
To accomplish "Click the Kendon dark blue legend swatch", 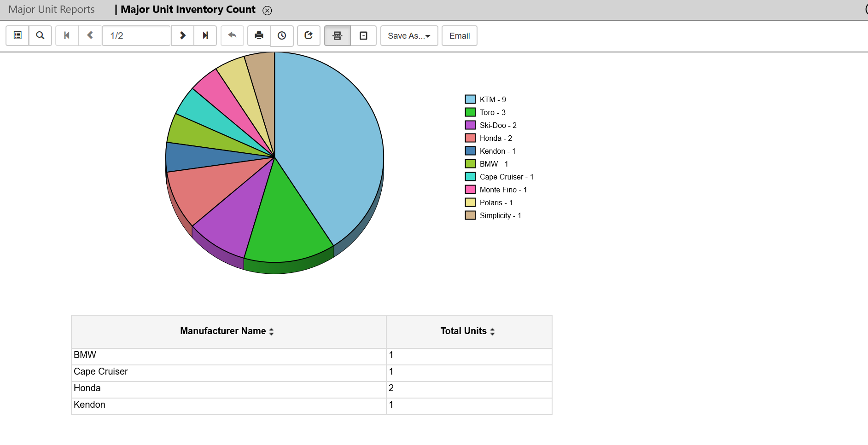I will [x=470, y=150].
